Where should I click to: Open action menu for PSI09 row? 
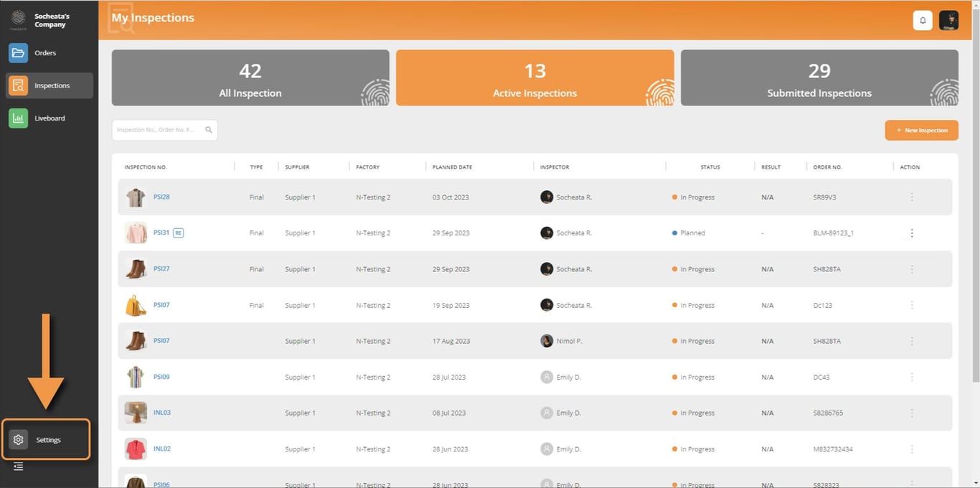912,377
